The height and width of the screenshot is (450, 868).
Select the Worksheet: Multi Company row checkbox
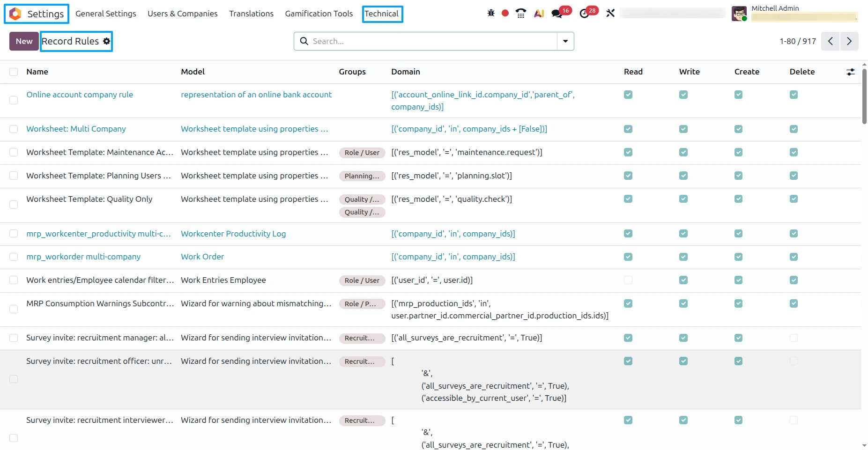[14, 129]
